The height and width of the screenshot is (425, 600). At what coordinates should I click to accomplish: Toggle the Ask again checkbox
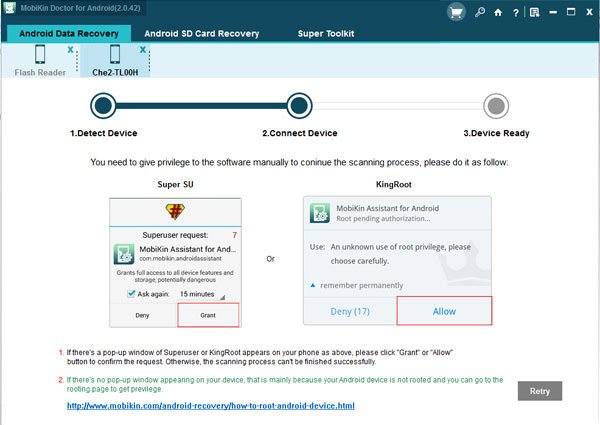pyautogui.click(x=131, y=294)
